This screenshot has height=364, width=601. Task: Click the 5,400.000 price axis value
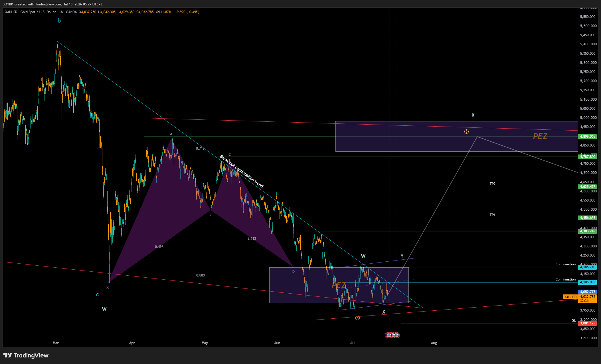[588, 44]
